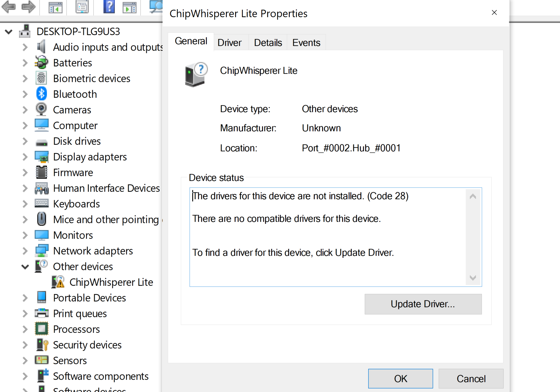Viewport: 560px width, 392px height.
Task: Click the Security devices key icon
Action: tap(42, 345)
